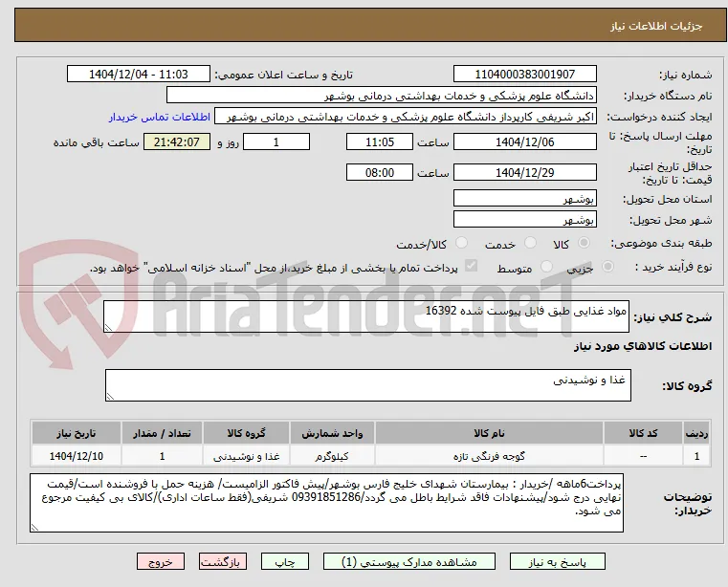Screen dimensions: 728x587
Task: Click the 1404/12/10 need date cell
Action: click(x=77, y=456)
